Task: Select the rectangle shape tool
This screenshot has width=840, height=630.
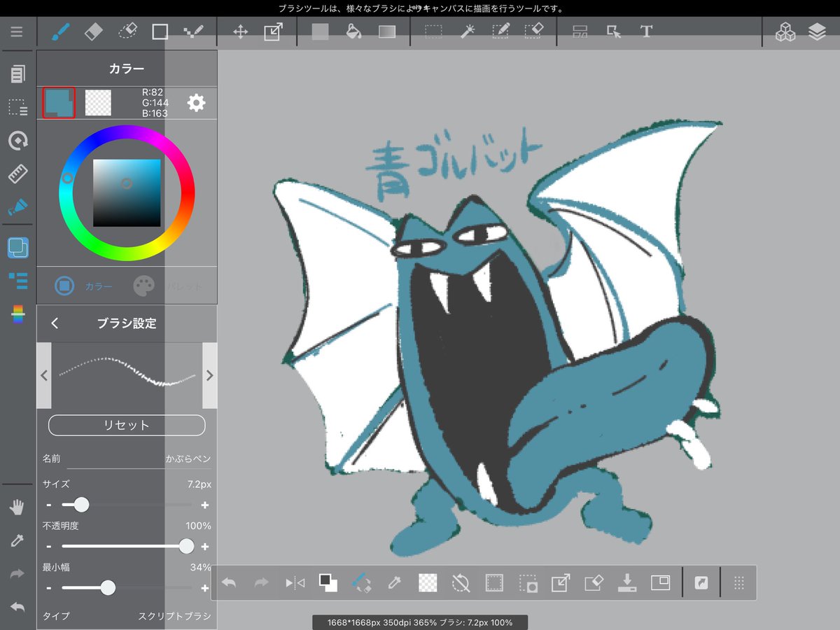Action: (160, 31)
